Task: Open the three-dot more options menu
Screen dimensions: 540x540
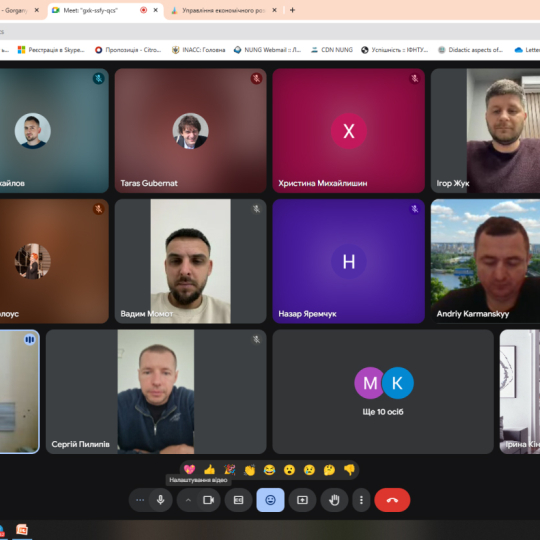Action: click(361, 500)
